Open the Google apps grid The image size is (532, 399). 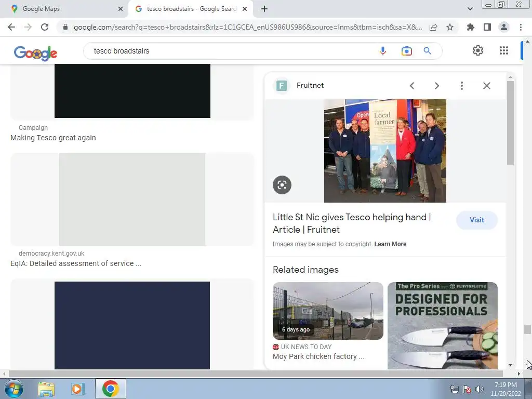(504, 50)
